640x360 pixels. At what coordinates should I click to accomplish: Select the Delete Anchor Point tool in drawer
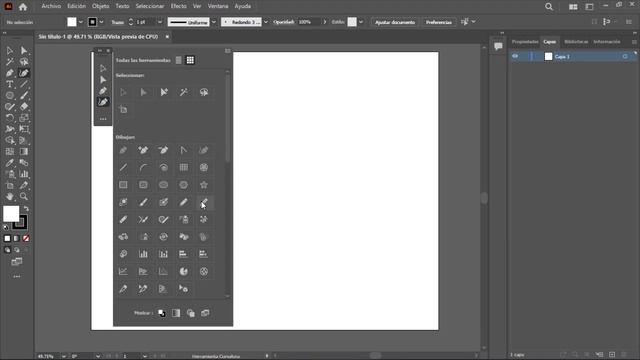pyautogui.click(x=164, y=150)
